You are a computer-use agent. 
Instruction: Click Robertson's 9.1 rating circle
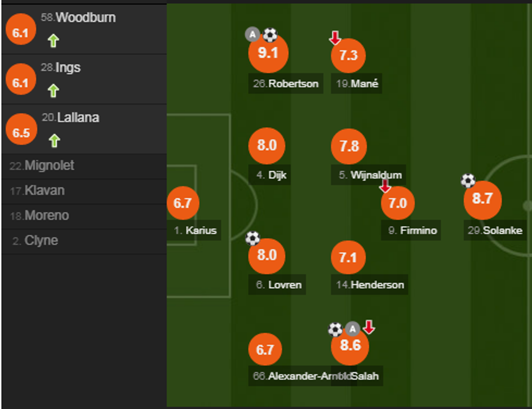[268, 54]
